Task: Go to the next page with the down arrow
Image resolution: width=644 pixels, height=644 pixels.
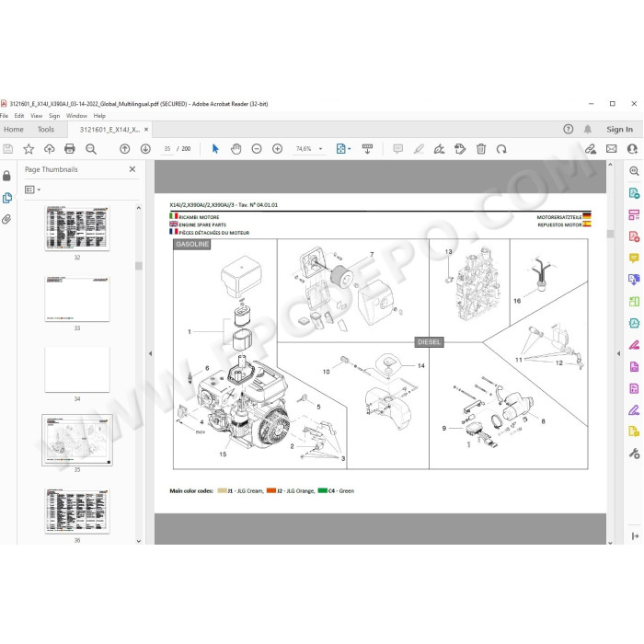Action: coord(145,149)
